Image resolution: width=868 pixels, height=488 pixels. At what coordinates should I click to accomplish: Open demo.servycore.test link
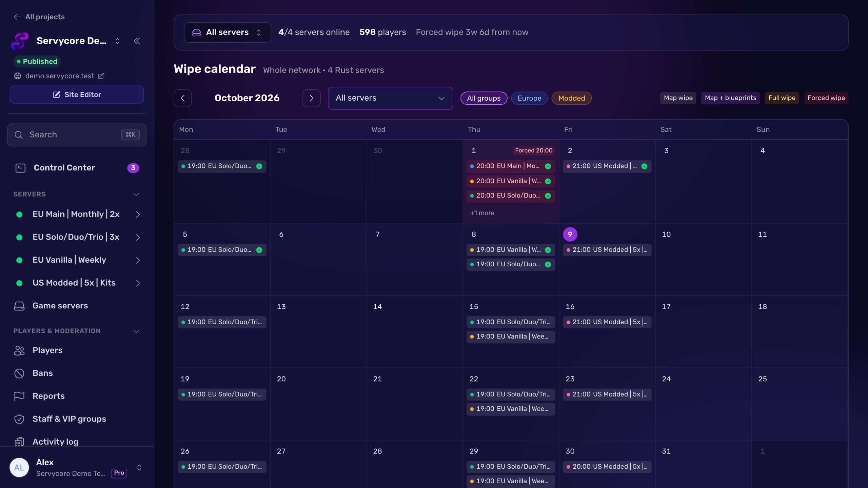pyautogui.click(x=60, y=76)
